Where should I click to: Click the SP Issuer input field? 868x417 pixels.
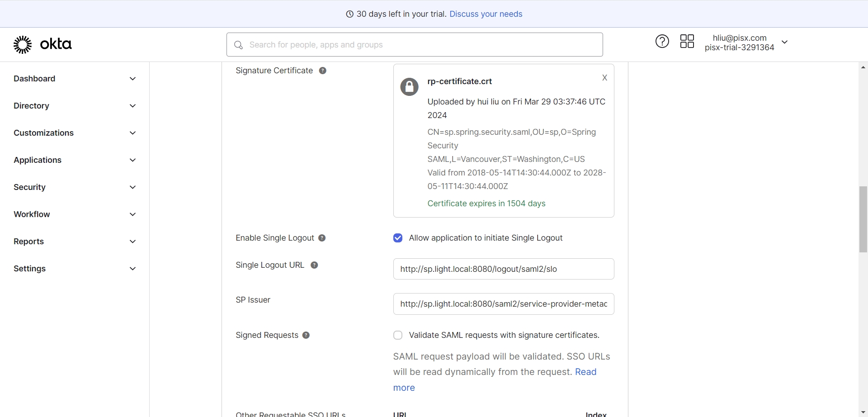tap(503, 304)
